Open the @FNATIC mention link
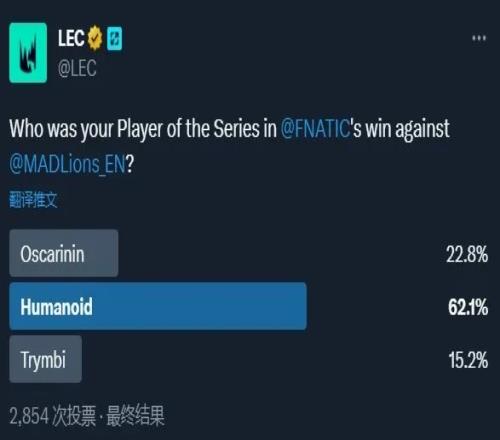This screenshot has width=500, height=440. (x=315, y=128)
